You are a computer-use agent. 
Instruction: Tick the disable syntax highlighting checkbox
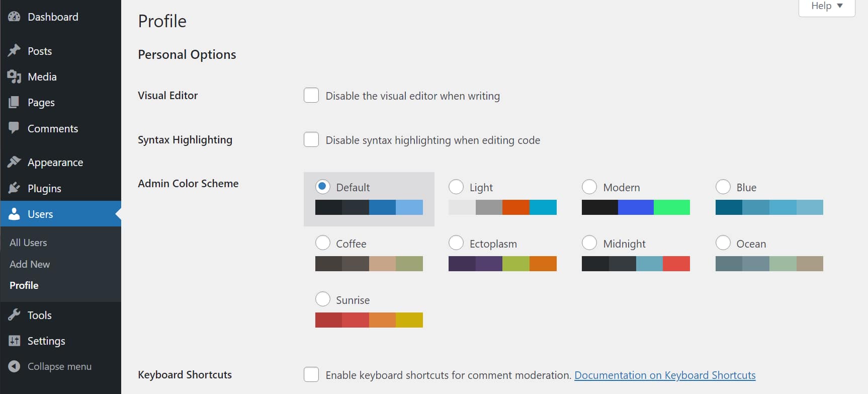[x=311, y=139]
